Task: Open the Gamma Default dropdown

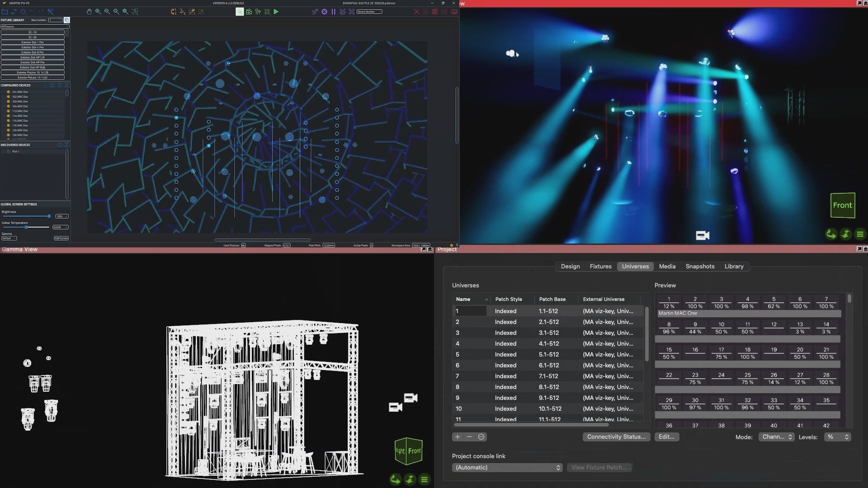Action: pyautogui.click(x=9, y=238)
